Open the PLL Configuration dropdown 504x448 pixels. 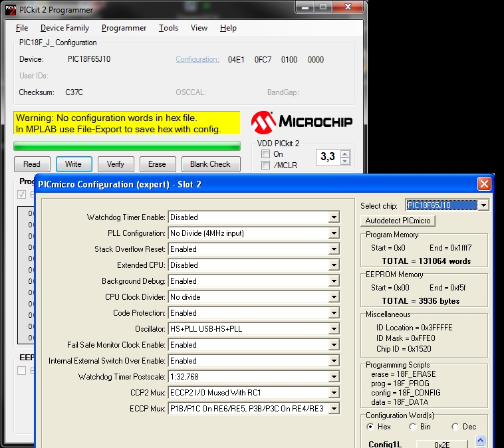tap(334, 233)
